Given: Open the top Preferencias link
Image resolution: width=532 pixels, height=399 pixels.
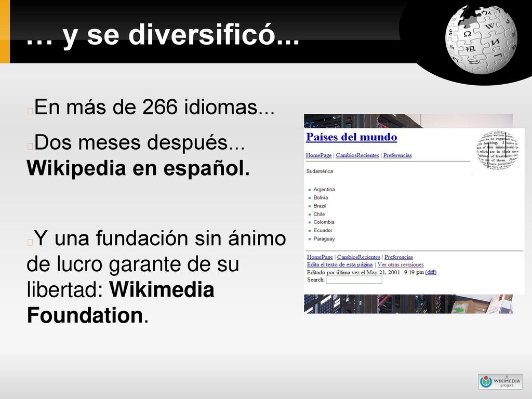Looking at the screenshot, I should click(397, 155).
